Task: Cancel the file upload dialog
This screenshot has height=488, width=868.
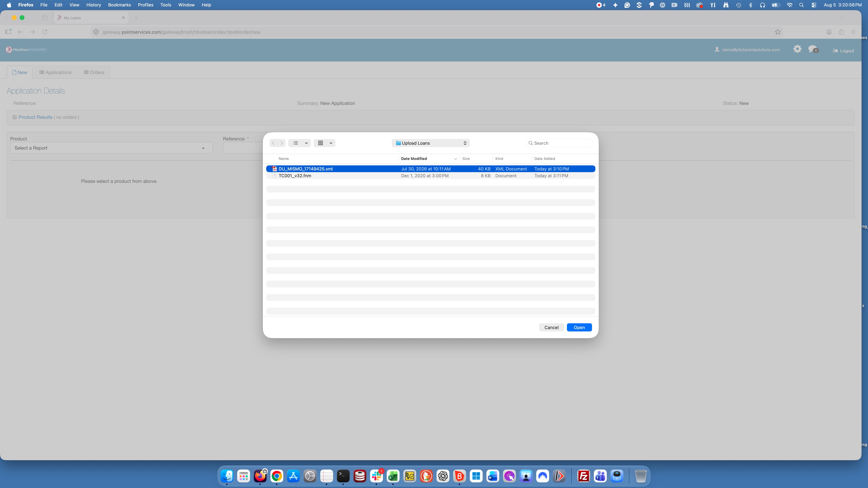Action: (x=551, y=327)
